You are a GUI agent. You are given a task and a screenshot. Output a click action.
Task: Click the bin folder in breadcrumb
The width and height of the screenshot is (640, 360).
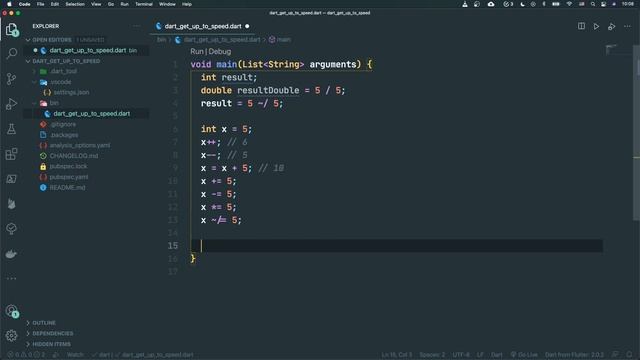[x=162, y=40]
